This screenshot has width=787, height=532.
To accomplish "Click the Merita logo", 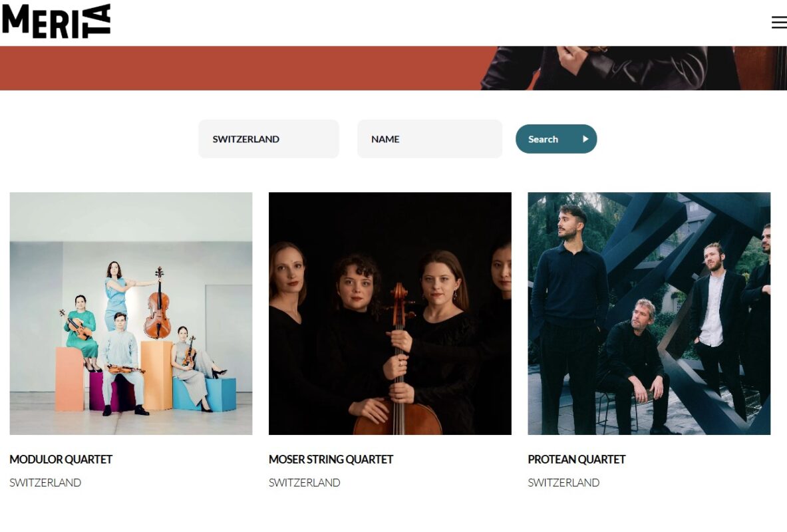I will pos(56,21).
